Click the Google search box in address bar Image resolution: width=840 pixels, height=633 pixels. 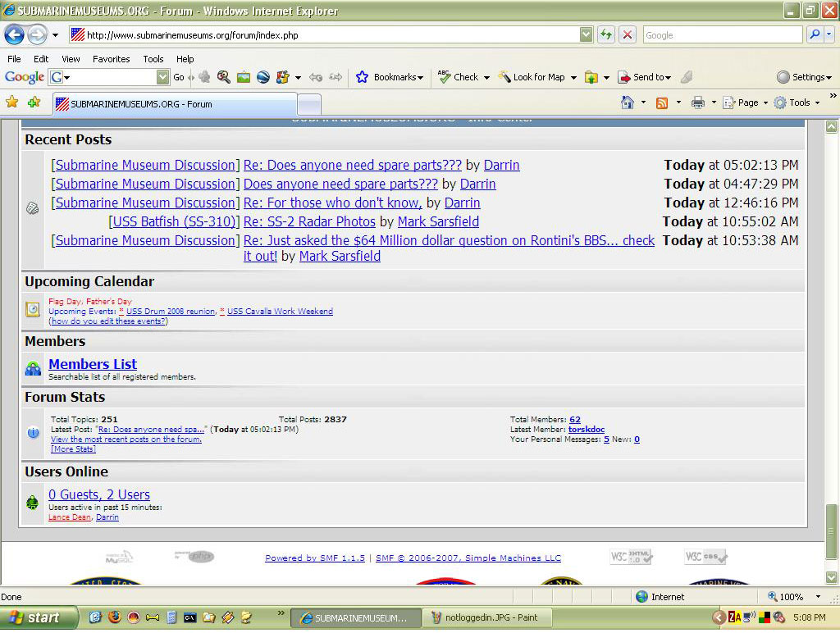click(722, 34)
